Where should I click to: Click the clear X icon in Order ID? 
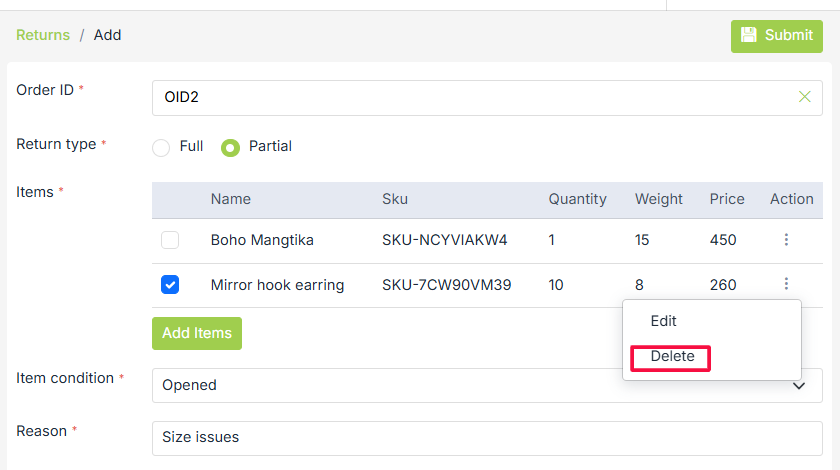pos(805,97)
